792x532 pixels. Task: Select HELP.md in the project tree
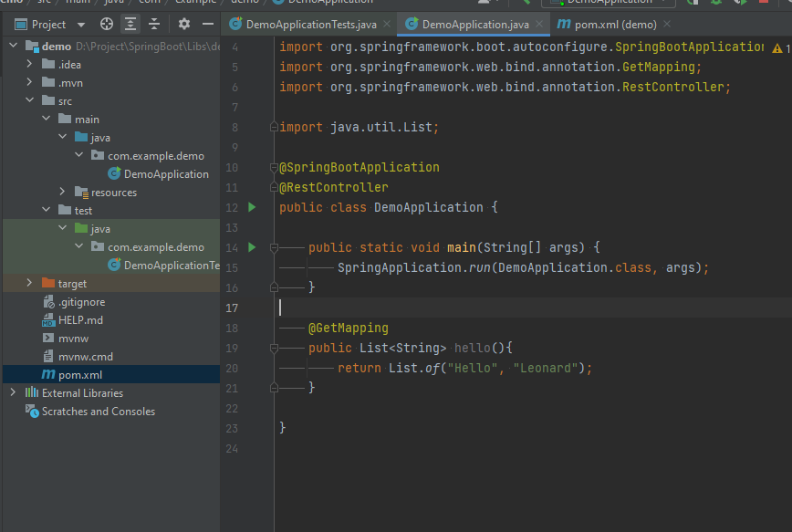point(80,319)
